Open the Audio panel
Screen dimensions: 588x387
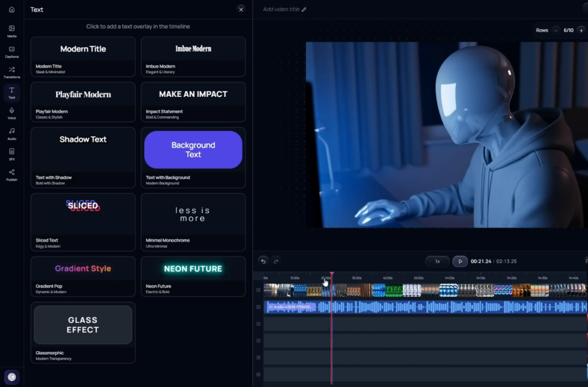tap(11, 134)
